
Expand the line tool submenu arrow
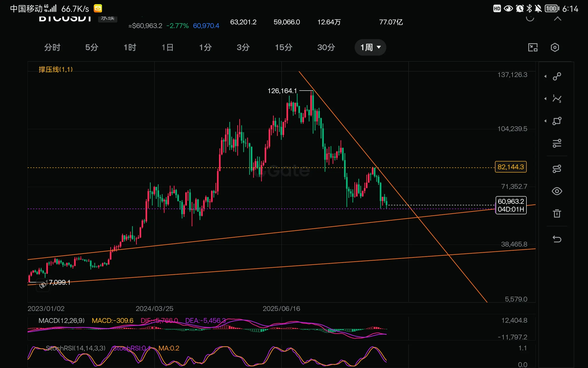point(546,76)
